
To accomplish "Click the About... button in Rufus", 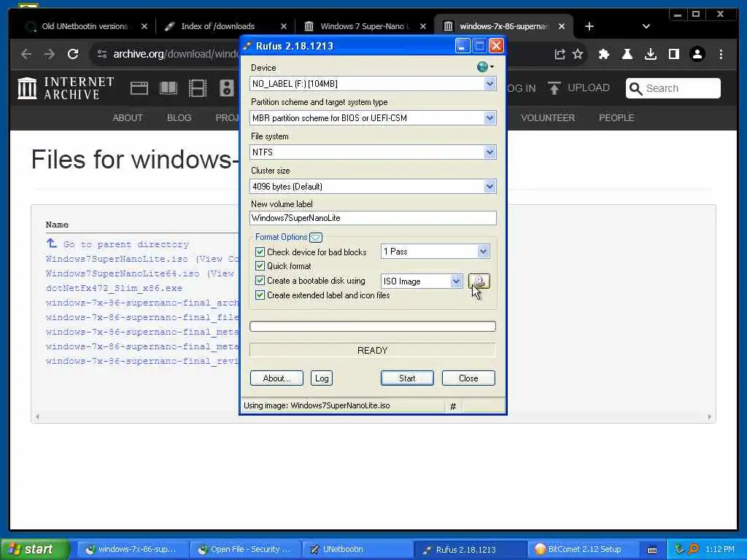I will (276, 378).
